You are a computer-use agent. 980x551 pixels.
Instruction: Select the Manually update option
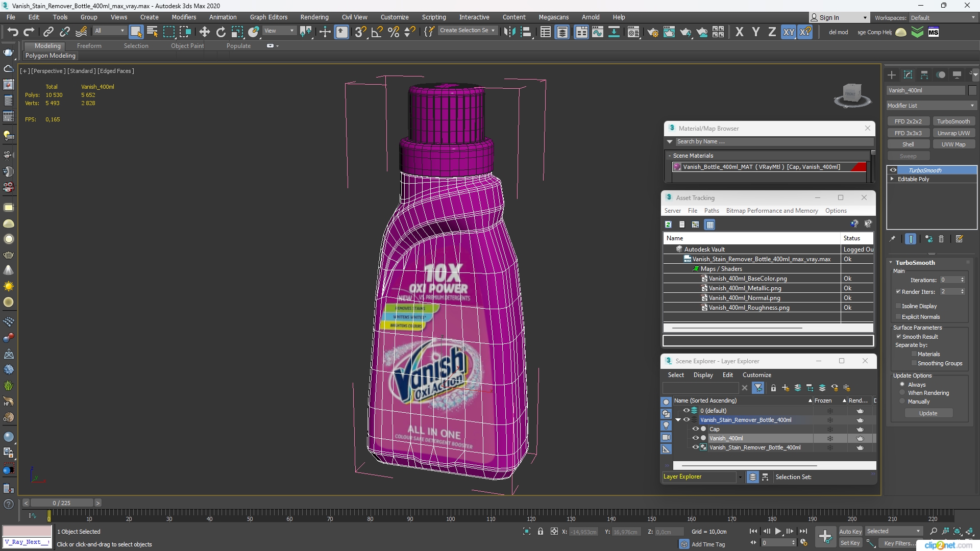(x=902, y=402)
